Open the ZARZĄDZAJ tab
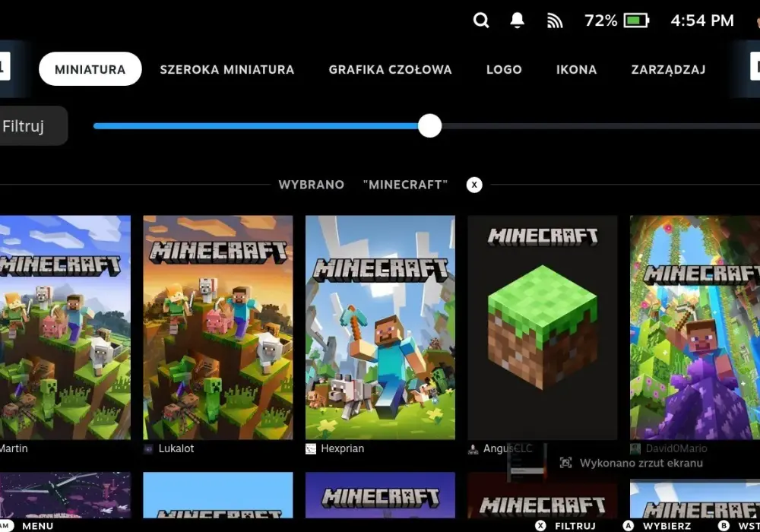This screenshot has width=760, height=532. (668, 69)
